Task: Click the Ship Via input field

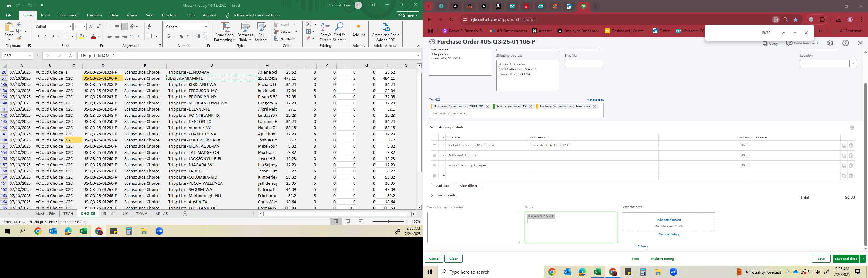Action: coord(584,63)
